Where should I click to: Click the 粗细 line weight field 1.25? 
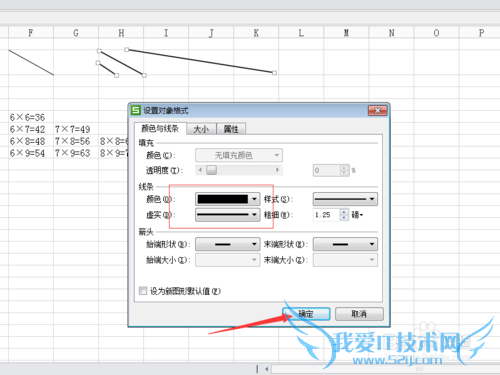tap(327, 215)
